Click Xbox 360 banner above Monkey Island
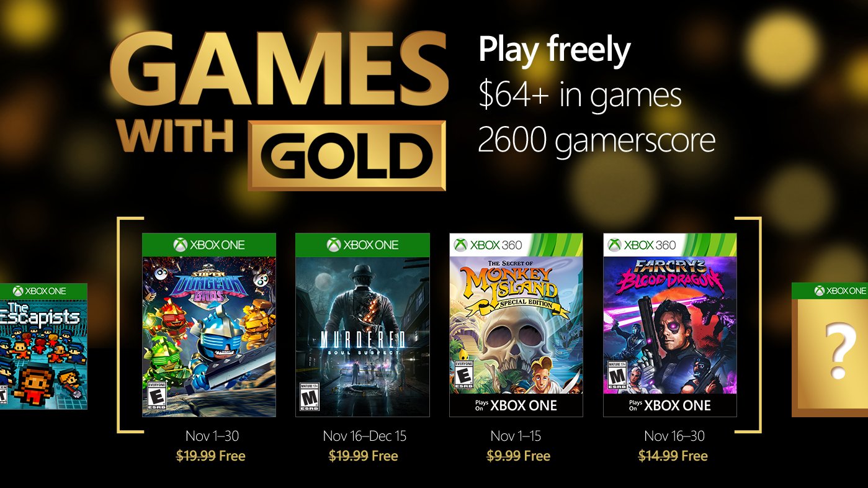Screen dimensions: 868x488 coord(516,245)
